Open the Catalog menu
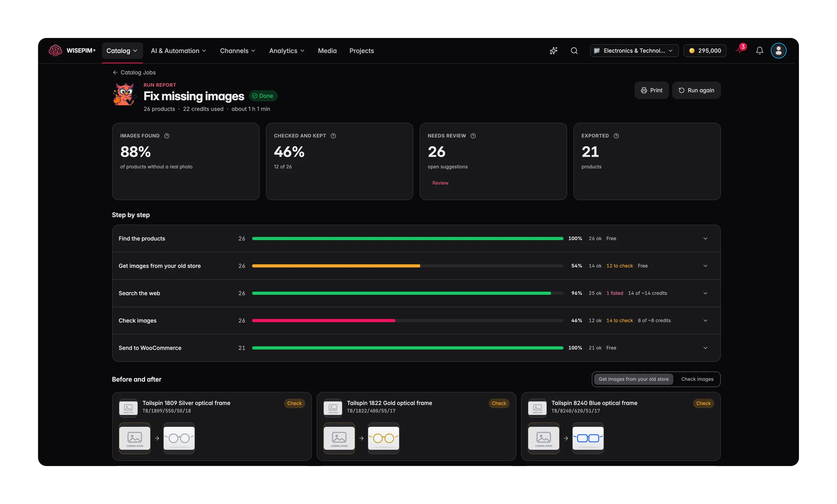 coord(122,51)
